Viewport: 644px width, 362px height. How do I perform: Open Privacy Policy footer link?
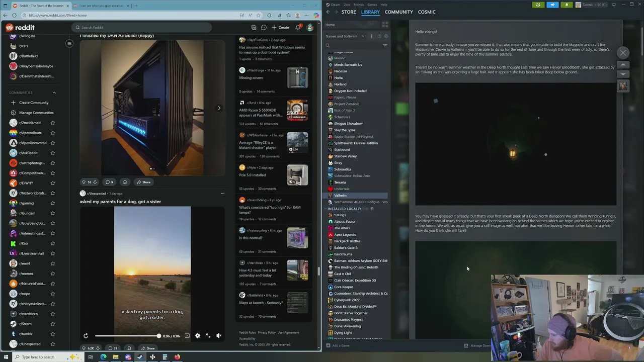click(x=267, y=332)
